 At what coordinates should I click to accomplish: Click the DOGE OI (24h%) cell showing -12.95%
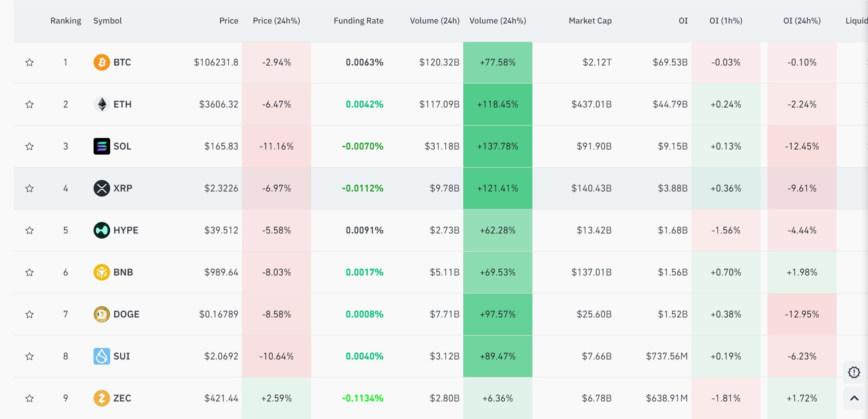[802, 314]
